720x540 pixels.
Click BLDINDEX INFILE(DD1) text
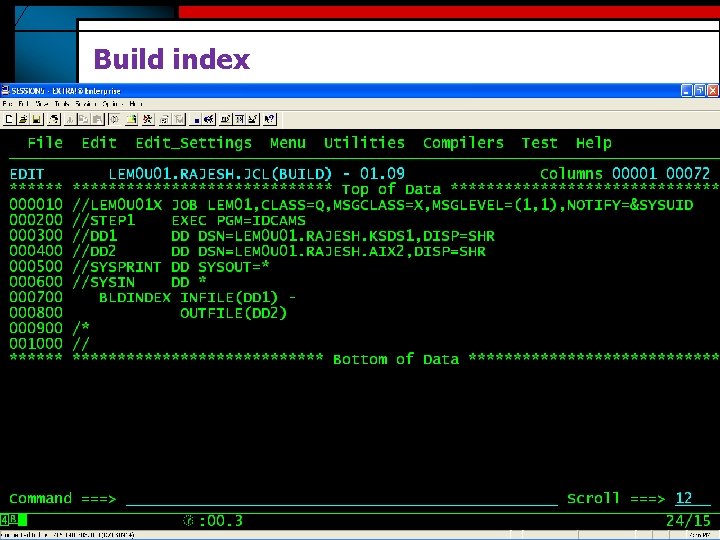coord(189,298)
